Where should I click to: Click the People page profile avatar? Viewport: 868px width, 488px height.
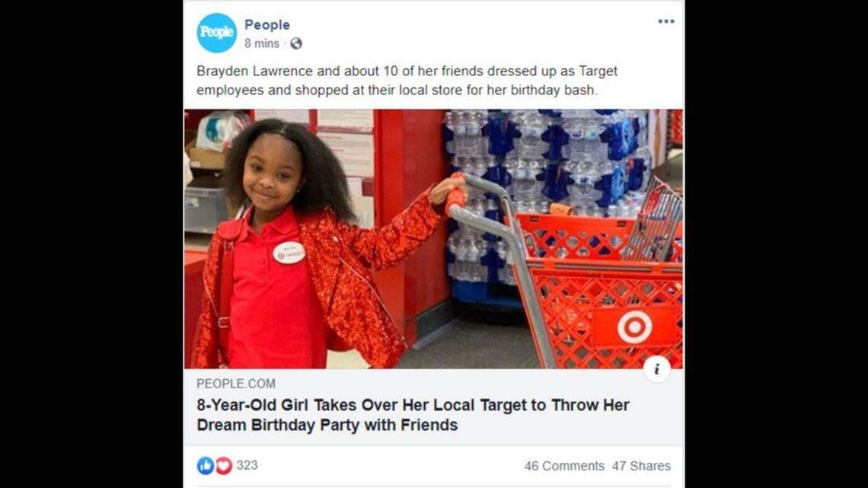[216, 33]
